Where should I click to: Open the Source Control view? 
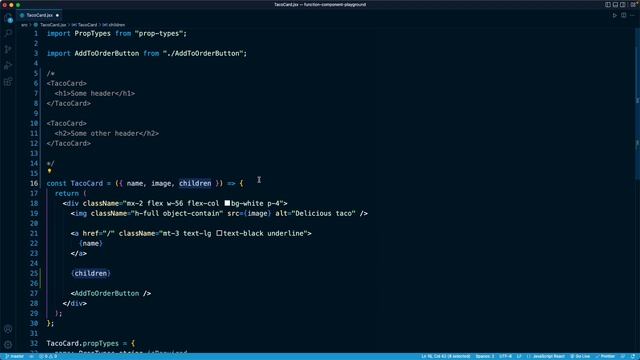(x=8, y=49)
